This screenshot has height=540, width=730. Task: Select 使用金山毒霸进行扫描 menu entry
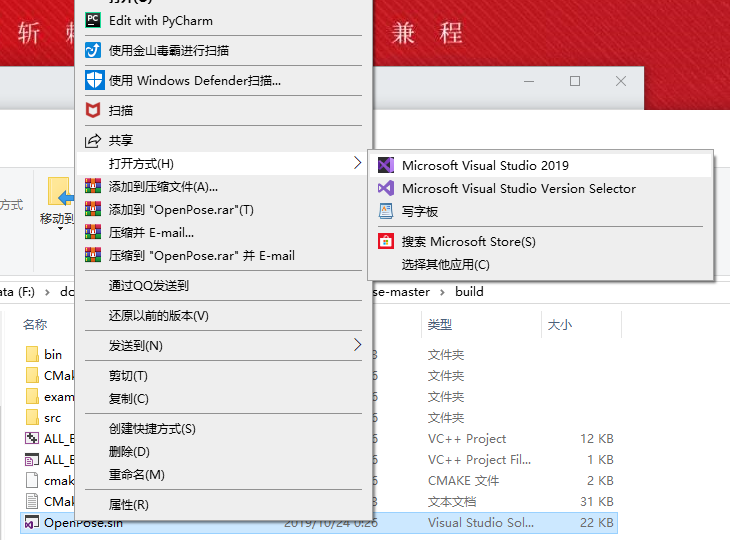coord(169,50)
